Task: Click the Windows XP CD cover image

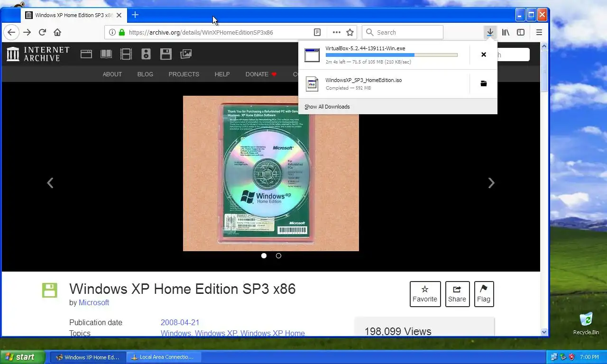Action: tap(271, 173)
